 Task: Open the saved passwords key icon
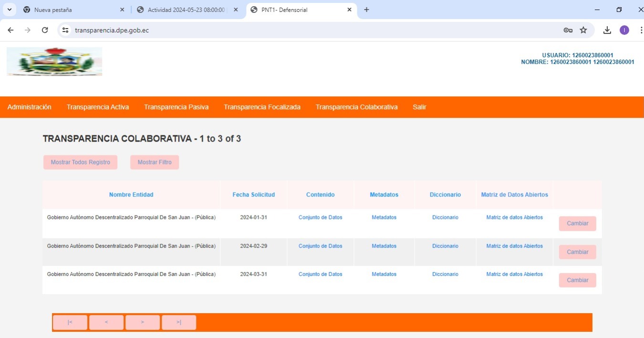(x=568, y=30)
